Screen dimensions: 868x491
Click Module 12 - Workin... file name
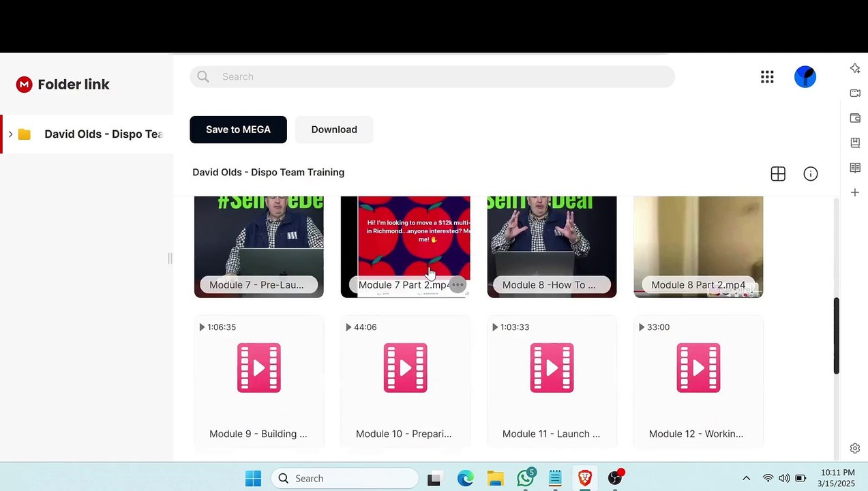(x=696, y=434)
